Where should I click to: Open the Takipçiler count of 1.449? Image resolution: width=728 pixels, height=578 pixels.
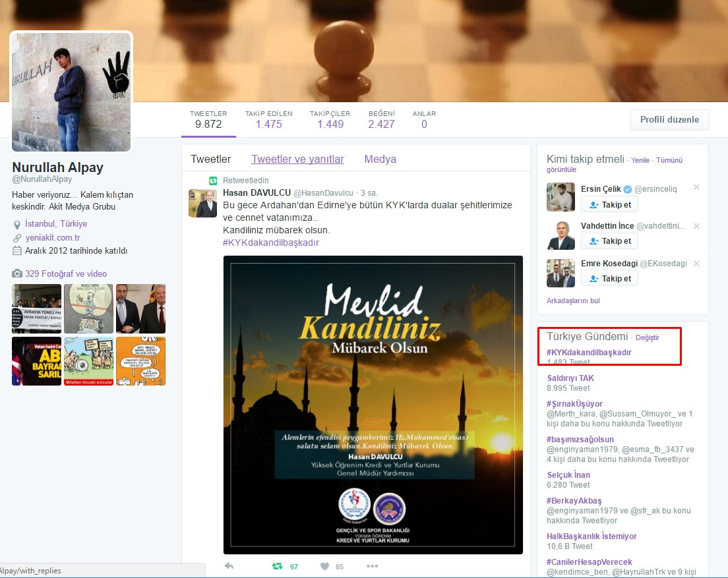tap(330, 120)
